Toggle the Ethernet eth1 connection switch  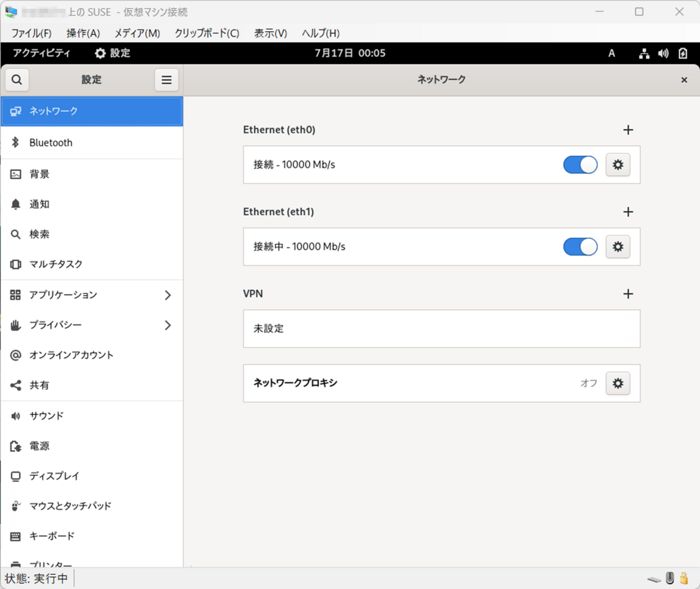click(580, 247)
